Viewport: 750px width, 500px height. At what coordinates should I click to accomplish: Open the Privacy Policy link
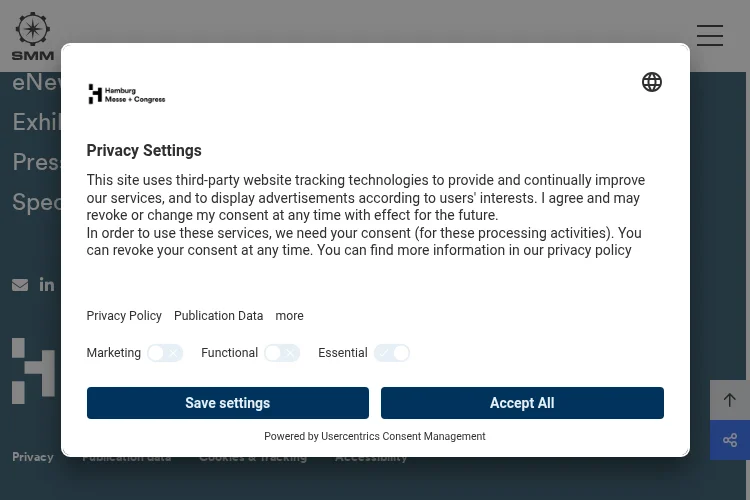[x=124, y=316]
